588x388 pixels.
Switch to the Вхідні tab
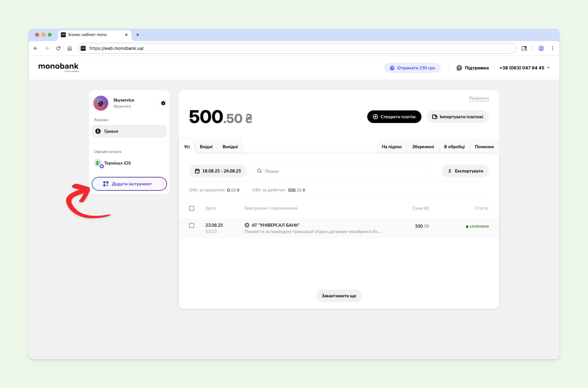click(206, 147)
